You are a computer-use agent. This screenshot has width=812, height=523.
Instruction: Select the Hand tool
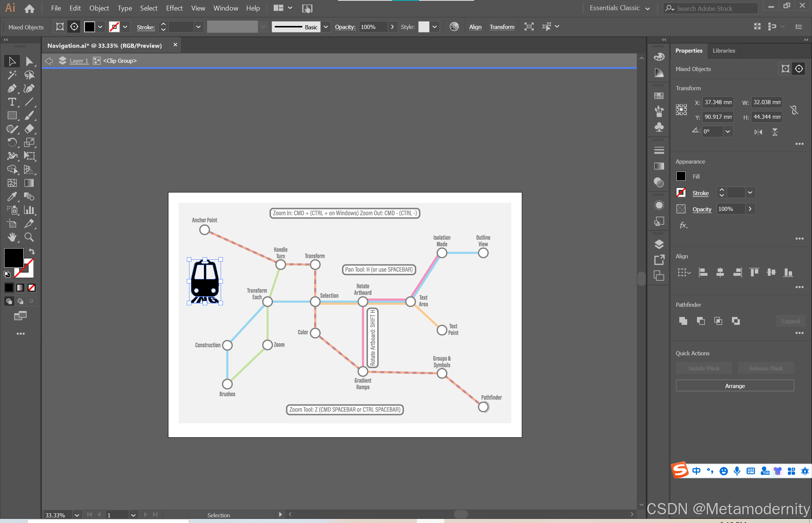point(12,237)
